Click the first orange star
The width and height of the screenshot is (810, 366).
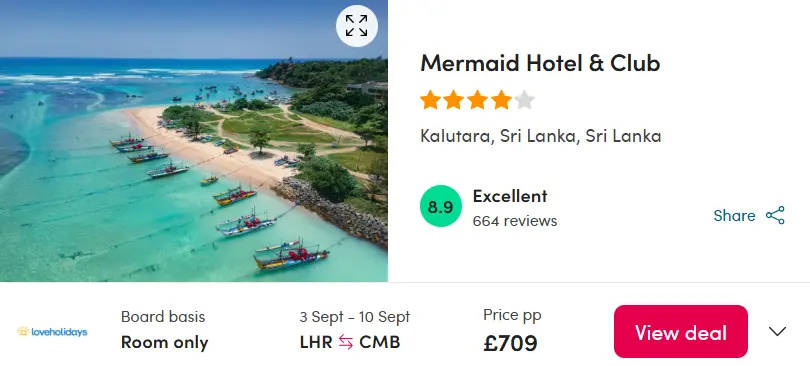430,100
